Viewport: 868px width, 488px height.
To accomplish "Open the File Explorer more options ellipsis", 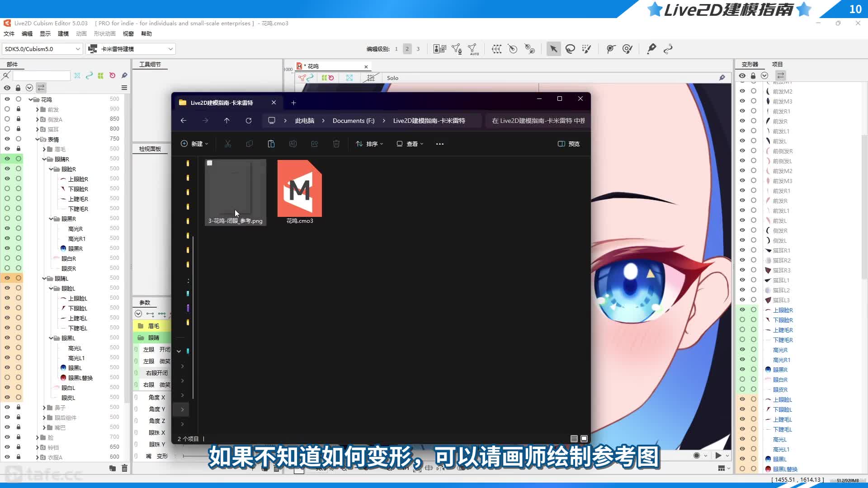I will click(x=440, y=144).
